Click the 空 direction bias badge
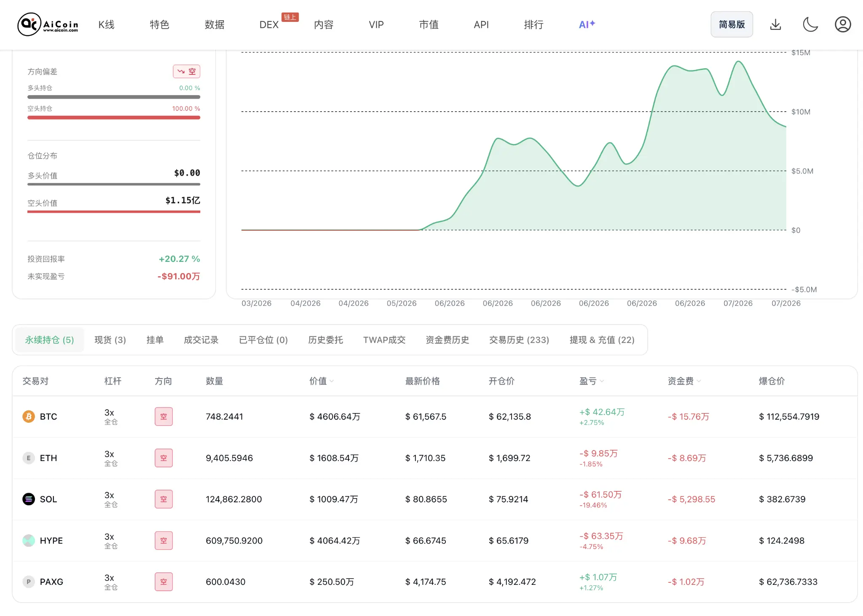863x616 pixels. 186,72
